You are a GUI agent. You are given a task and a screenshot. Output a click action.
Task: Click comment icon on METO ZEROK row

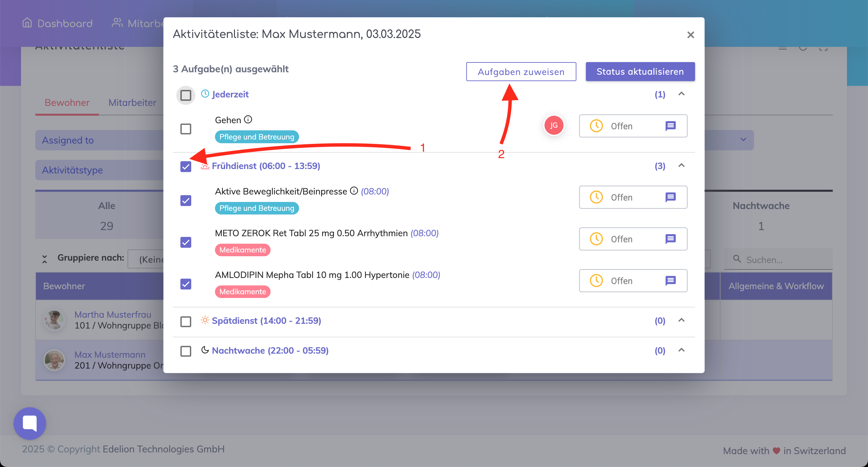670,239
